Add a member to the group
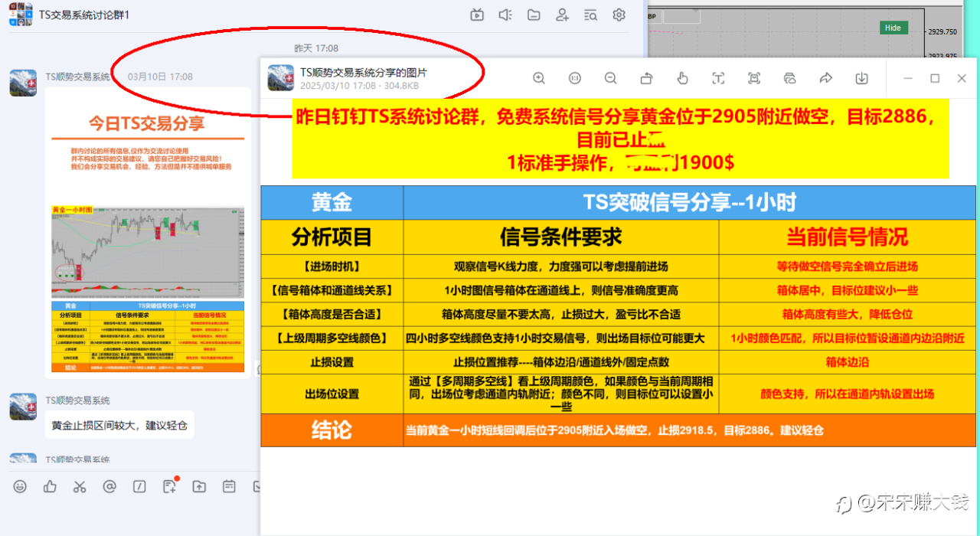This screenshot has width=980, height=536. click(562, 15)
